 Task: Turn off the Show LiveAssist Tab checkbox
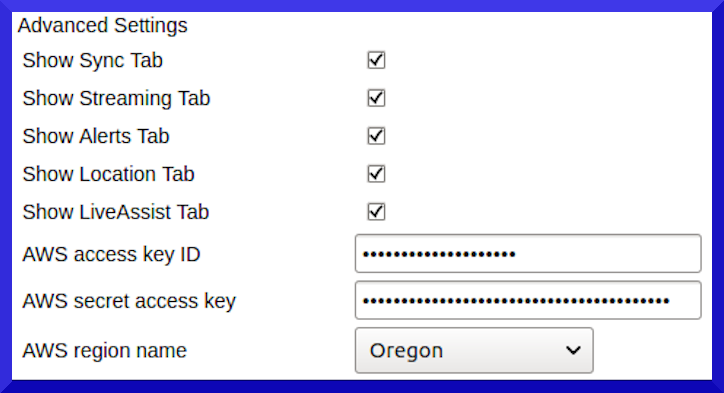point(376,212)
